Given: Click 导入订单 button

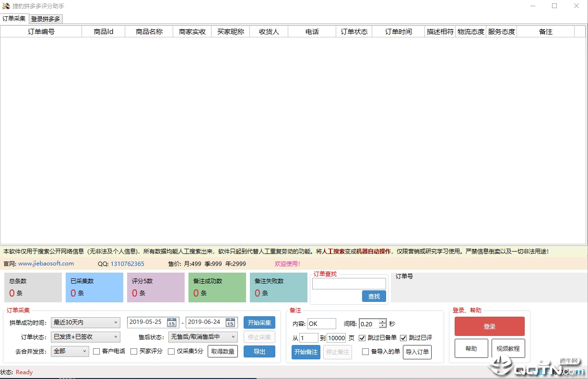Looking at the screenshot, I should (x=417, y=352).
